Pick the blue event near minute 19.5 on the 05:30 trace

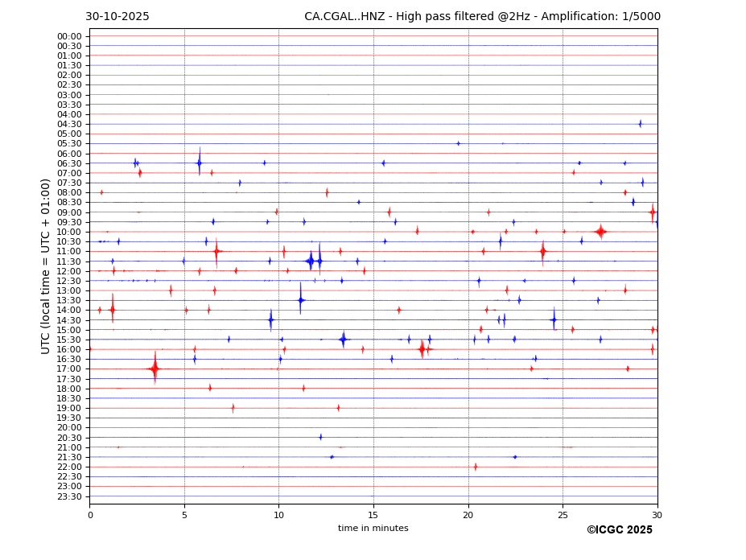(459, 143)
